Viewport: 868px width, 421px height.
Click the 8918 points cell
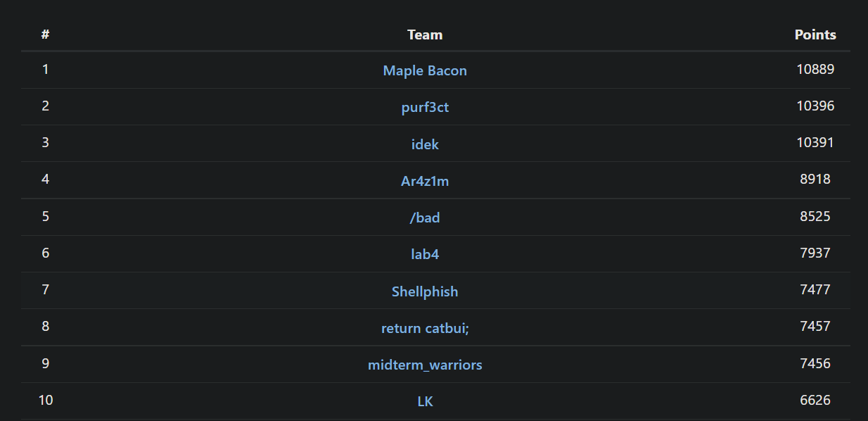tap(815, 179)
